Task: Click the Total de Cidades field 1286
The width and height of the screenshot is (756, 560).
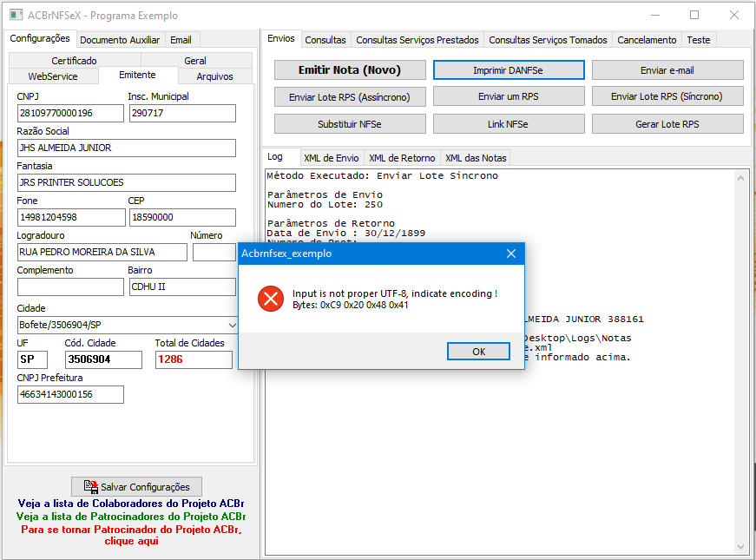Action: [194, 359]
